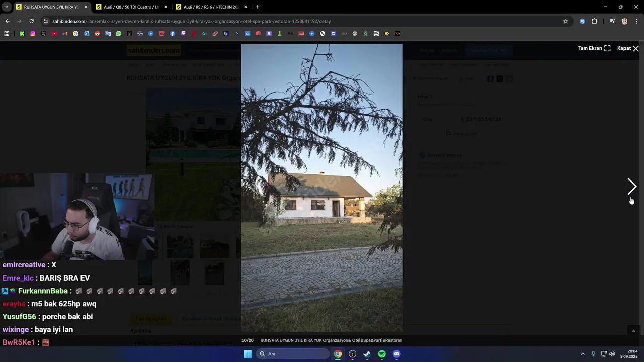
Task: Open Discord from the taskbar
Action: tap(396, 354)
